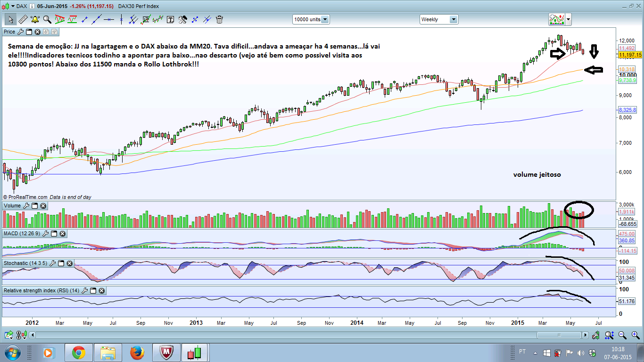
Task: Select the text annotation tool
Action: pos(170,19)
